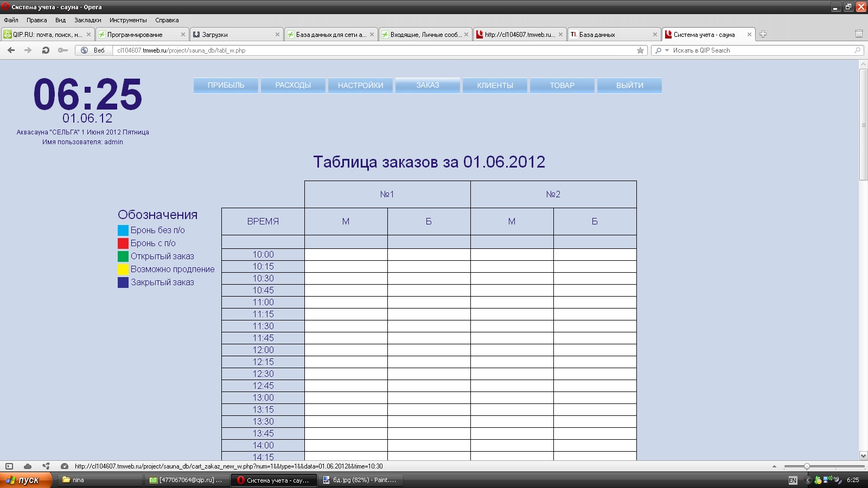Go to НАСТРОЙКИ page

pyautogui.click(x=361, y=86)
